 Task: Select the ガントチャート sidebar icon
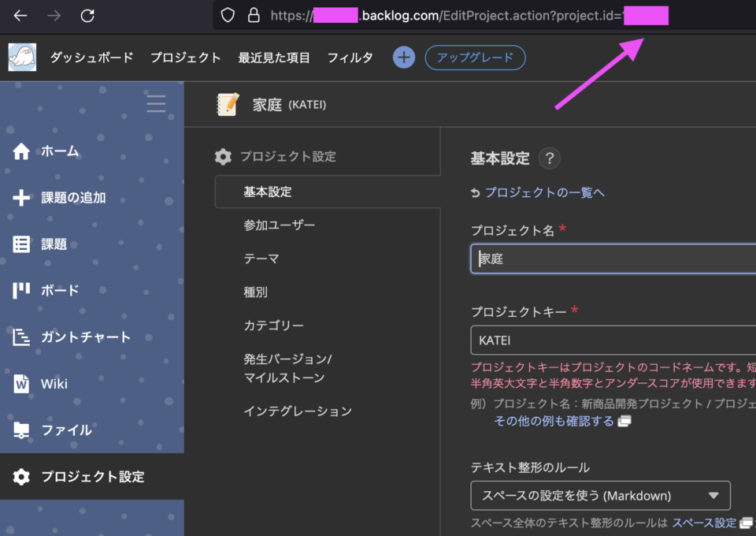(x=21, y=337)
